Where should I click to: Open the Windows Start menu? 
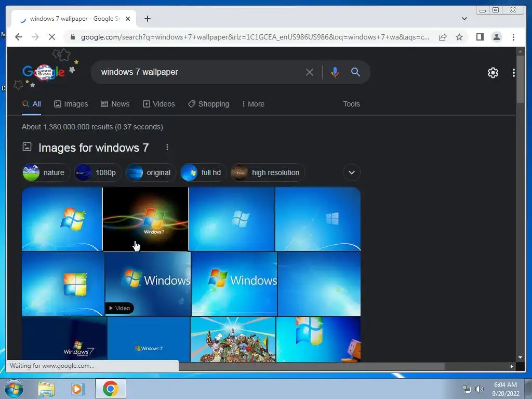click(14, 389)
